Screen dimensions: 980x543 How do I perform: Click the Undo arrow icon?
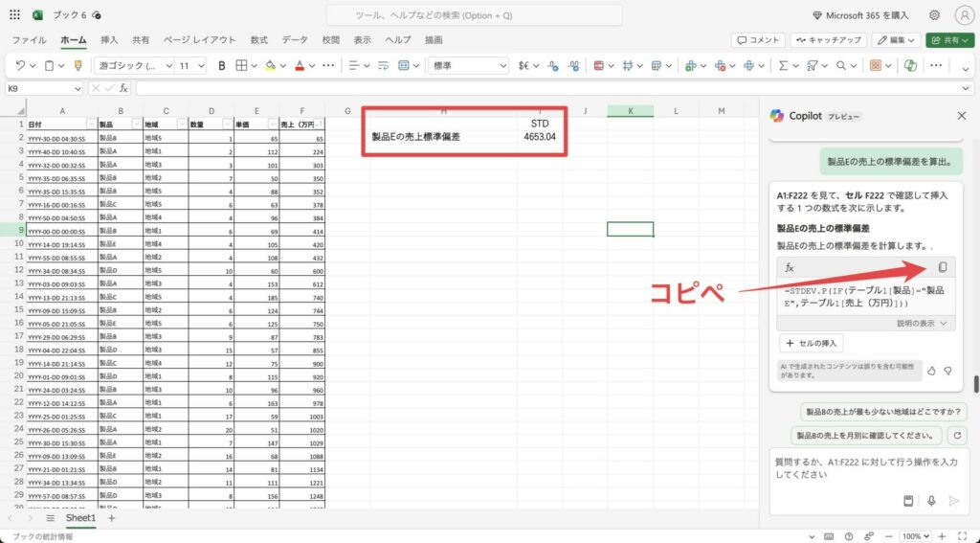[x=20, y=66]
